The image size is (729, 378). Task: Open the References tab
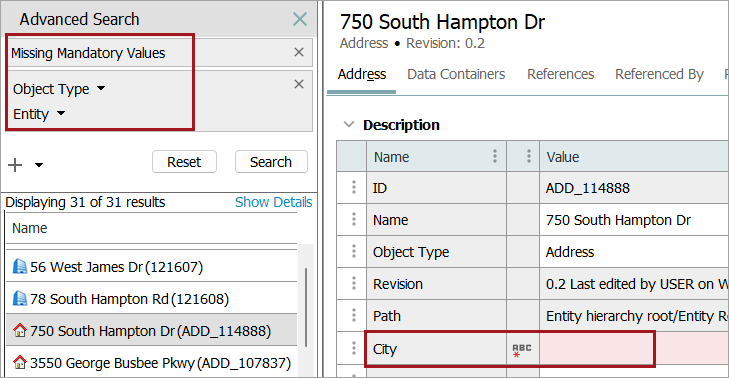point(560,74)
